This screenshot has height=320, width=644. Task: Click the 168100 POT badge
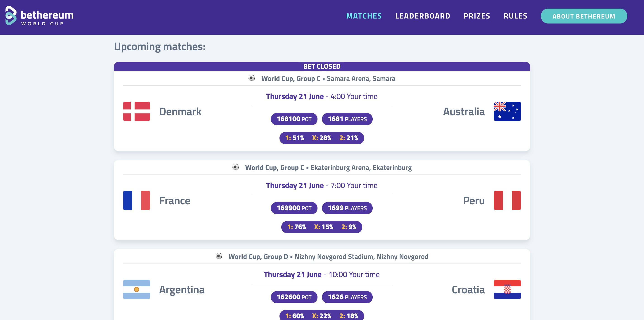tap(294, 119)
